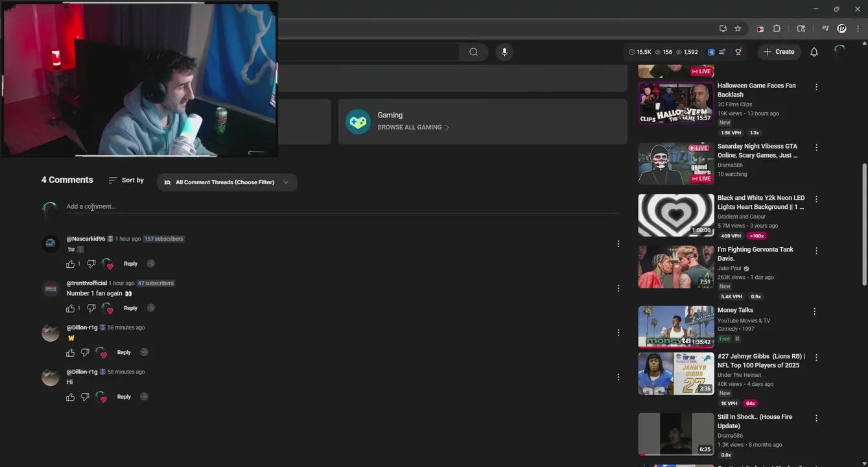
Task: Open more options for Black and White Y2k video
Action: tap(816, 199)
